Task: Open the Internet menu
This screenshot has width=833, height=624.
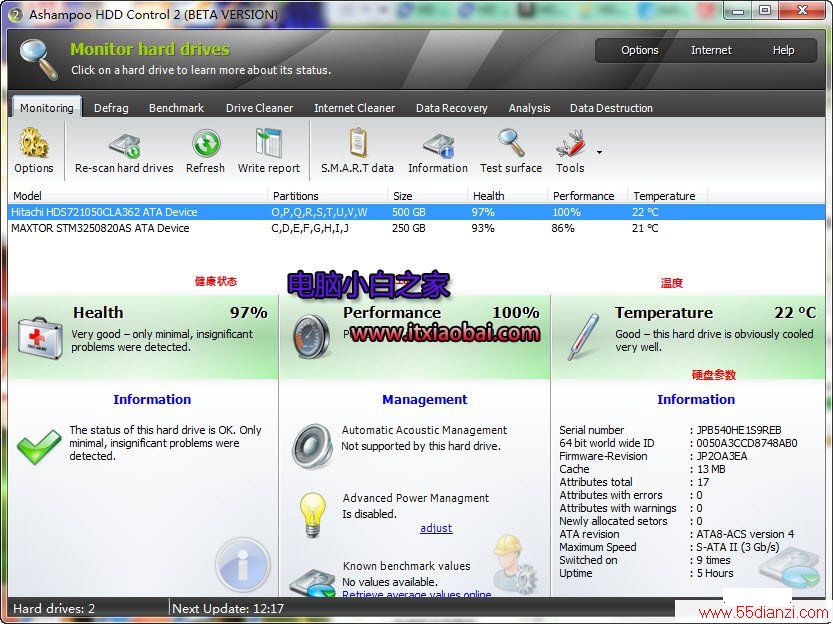Action: click(x=711, y=50)
